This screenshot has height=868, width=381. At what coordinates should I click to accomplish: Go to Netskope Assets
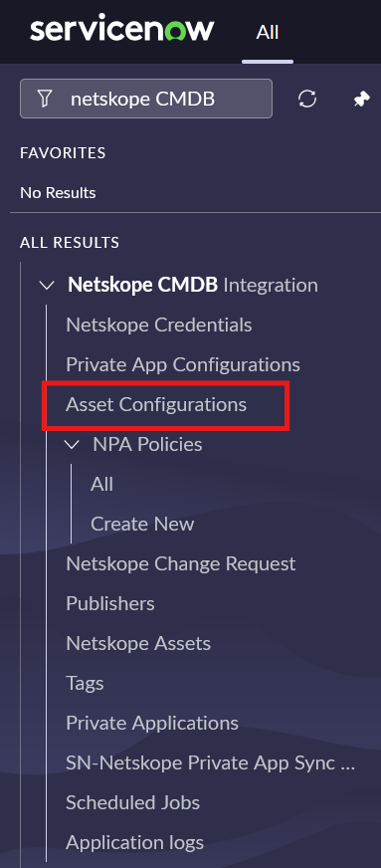tap(138, 643)
